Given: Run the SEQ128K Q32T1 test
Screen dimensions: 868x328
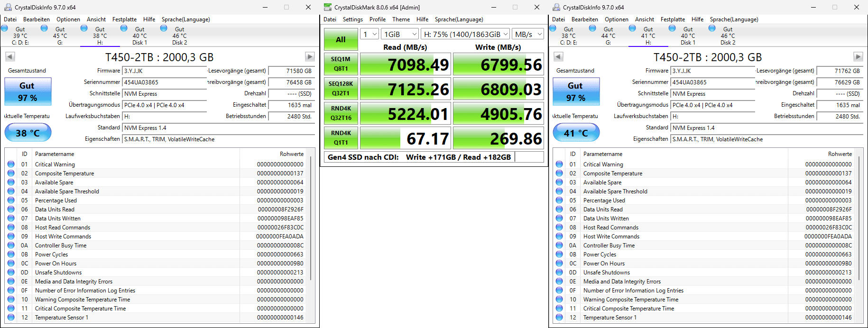Looking at the screenshot, I should point(341,89).
